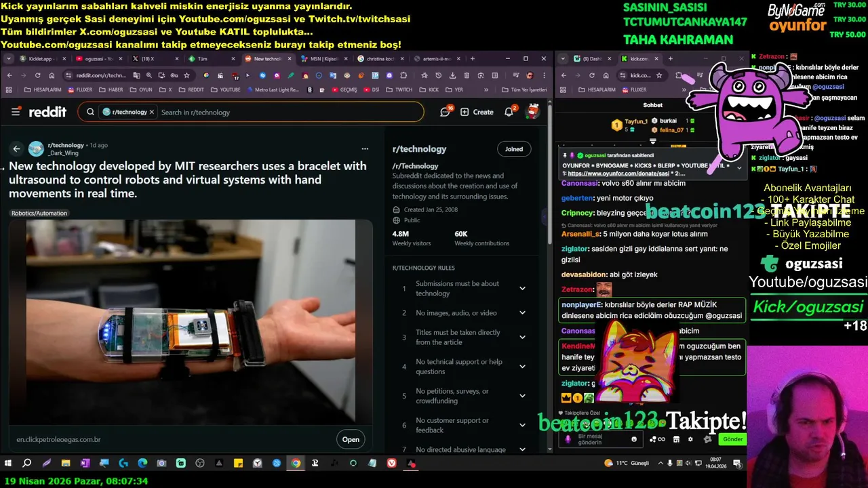Open the tab list dropdown in the Reddit window
The image size is (868, 488).
click(x=9, y=59)
